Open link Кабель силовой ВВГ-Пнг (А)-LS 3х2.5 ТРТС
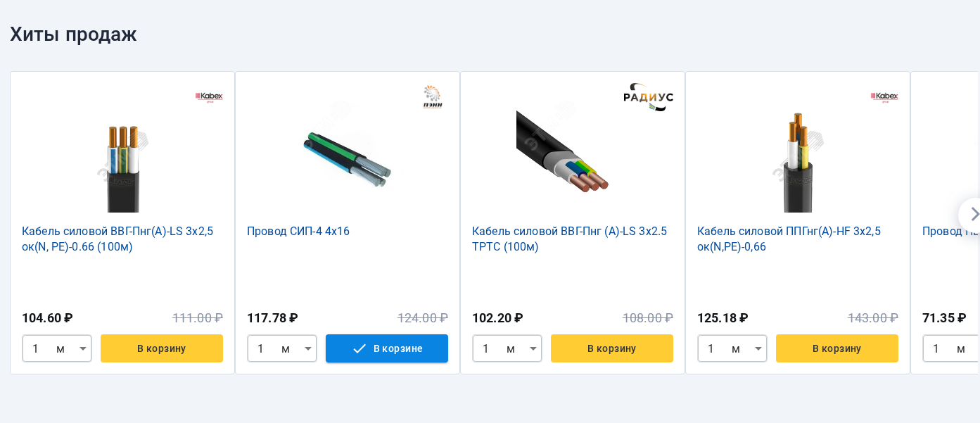This screenshot has height=423, width=980. click(x=569, y=239)
